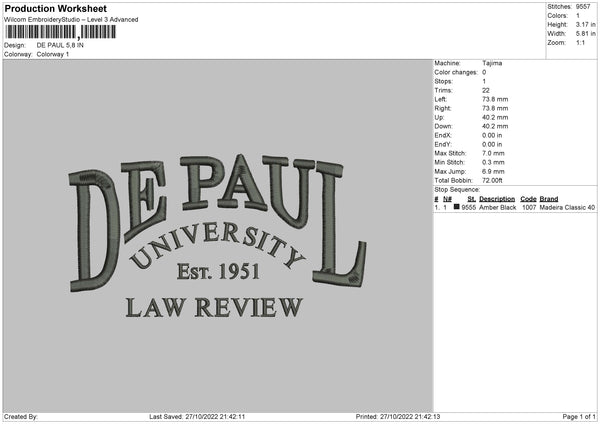This screenshot has height=424, width=600.
Task: Click the Est. 1951 text in design
Action: [x=218, y=271]
